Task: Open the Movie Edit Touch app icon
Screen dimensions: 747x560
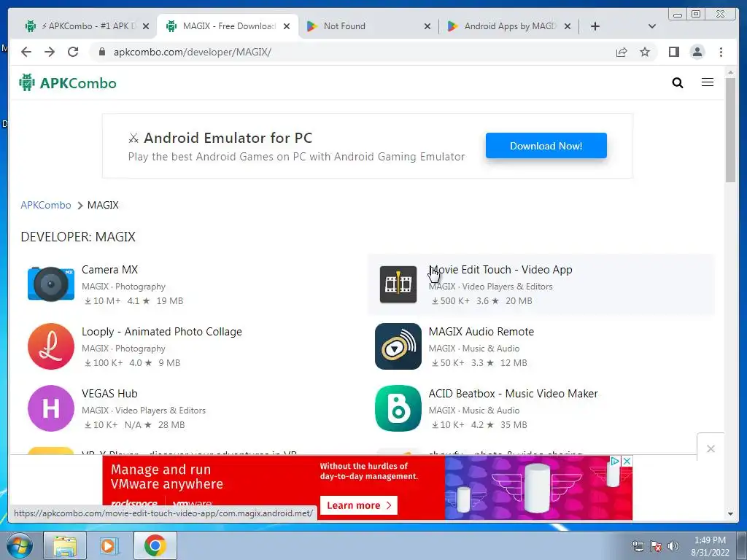Action: click(x=398, y=284)
